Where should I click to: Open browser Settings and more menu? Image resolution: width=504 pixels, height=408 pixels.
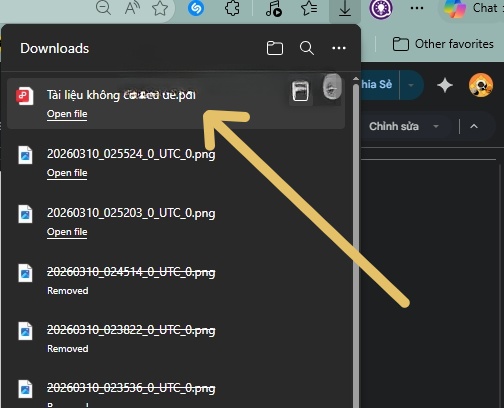[x=417, y=8]
